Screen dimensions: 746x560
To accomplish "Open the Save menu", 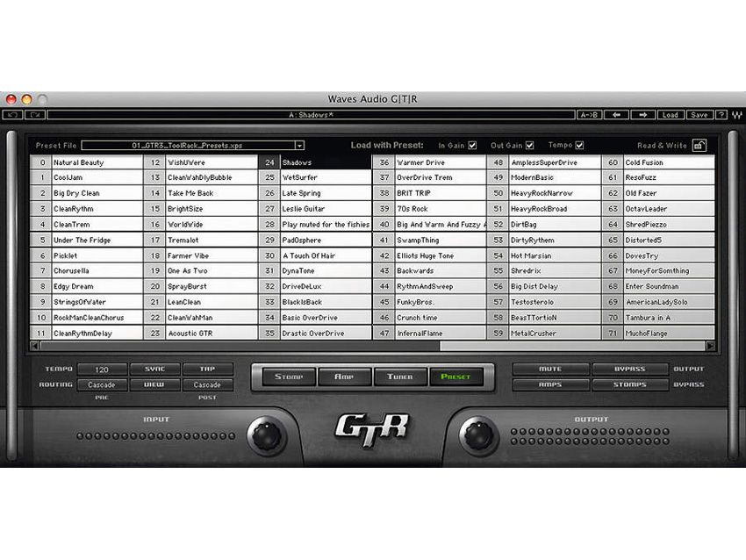I will pyautogui.click(x=699, y=115).
